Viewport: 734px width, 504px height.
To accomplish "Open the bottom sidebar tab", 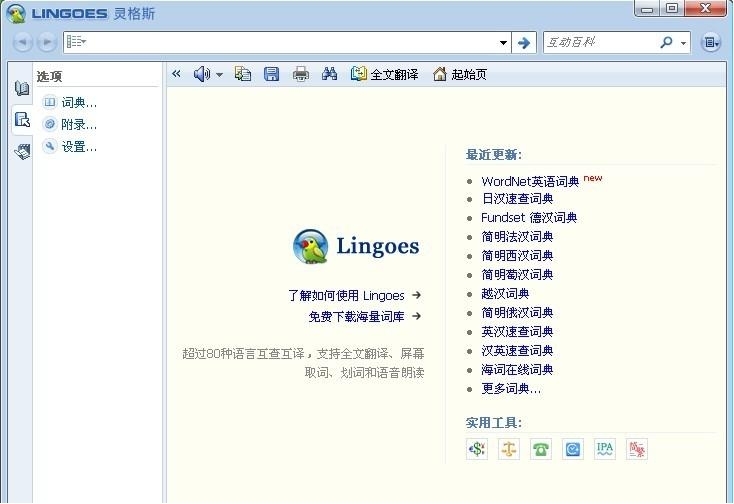I will [22, 152].
